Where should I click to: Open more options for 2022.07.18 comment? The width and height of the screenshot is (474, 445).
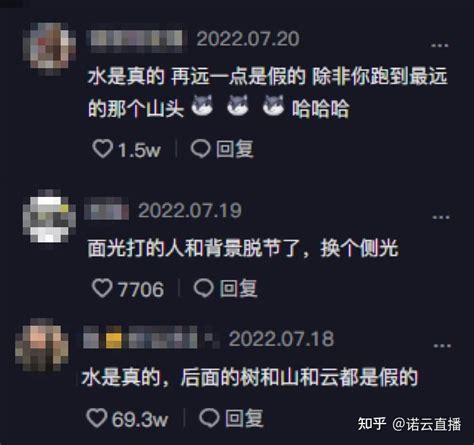point(442,346)
